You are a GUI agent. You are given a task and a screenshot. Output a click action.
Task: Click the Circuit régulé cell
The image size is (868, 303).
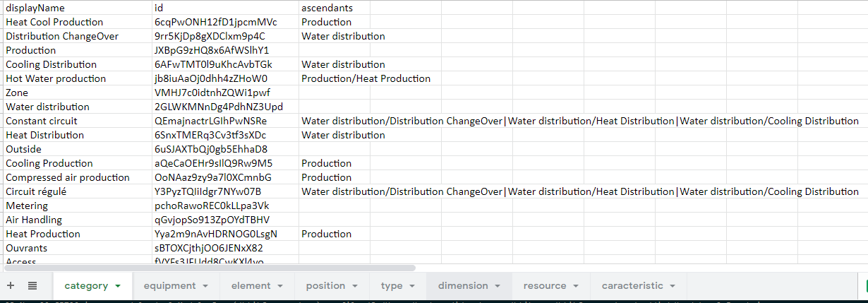pyautogui.click(x=35, y=191)
